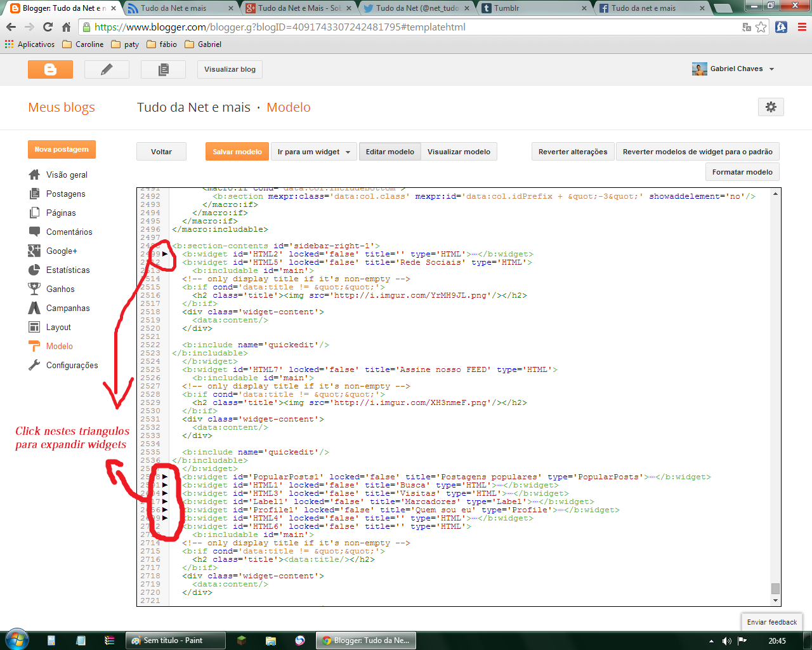Click the Nova postagem button
Image resolution: width=812 pixels, height=650 pixels.
(62, 150)
